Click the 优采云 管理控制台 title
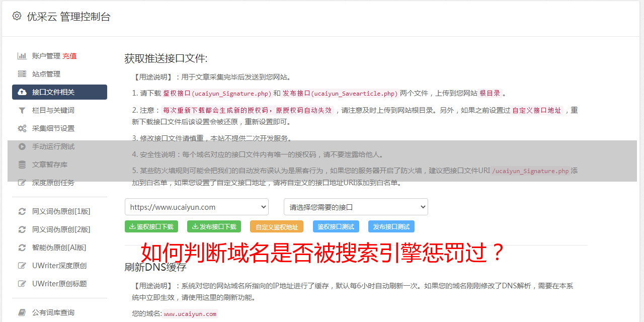This screenshot has height=322, width=644. tap(68, 17)
